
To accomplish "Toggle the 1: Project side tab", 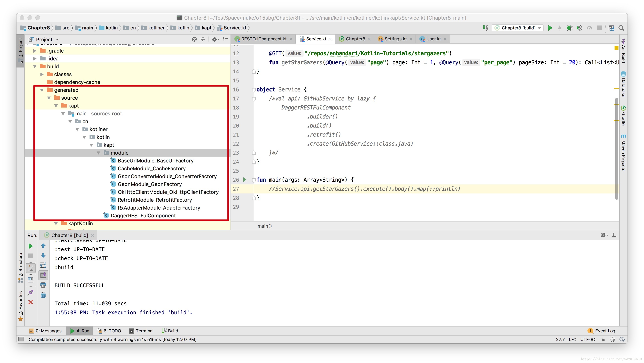I will [x=20, y=51].
